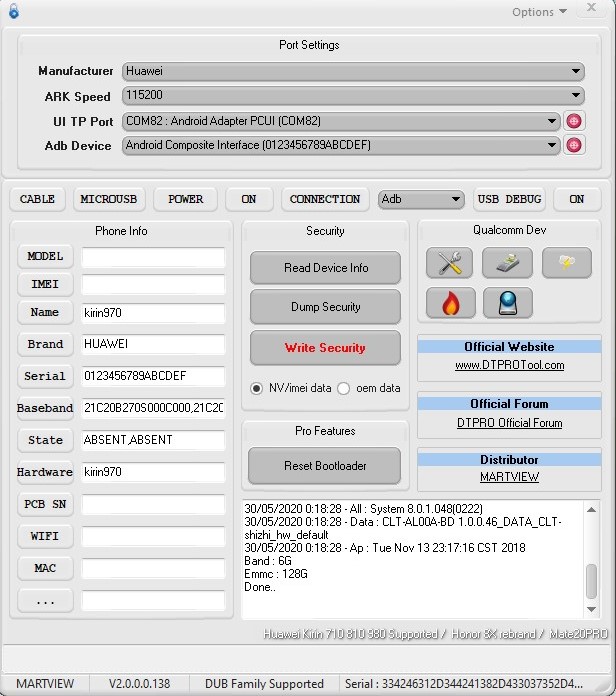Refresh the UI TP Port list with the pink button
616x696 pixels.
tap(574, 121)
